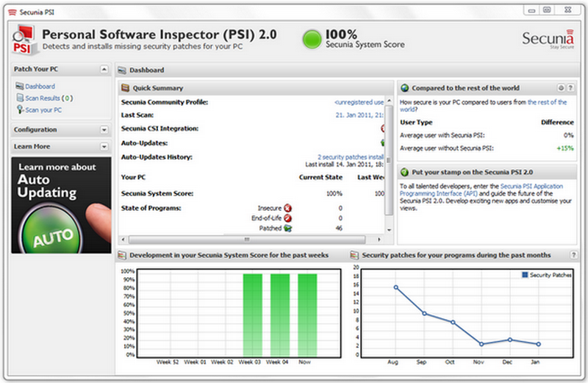This screenshot has height=383, width=588.
Task: Open the last scan date link
Action: [359, 115]
